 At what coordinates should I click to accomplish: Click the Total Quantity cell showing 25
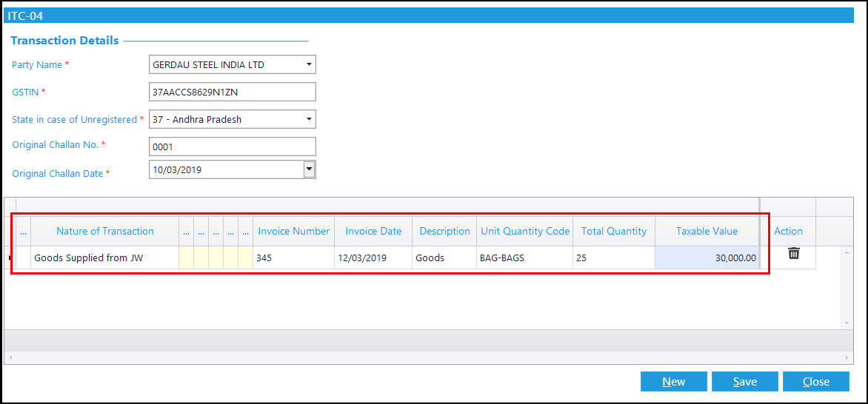pos(613,258)
